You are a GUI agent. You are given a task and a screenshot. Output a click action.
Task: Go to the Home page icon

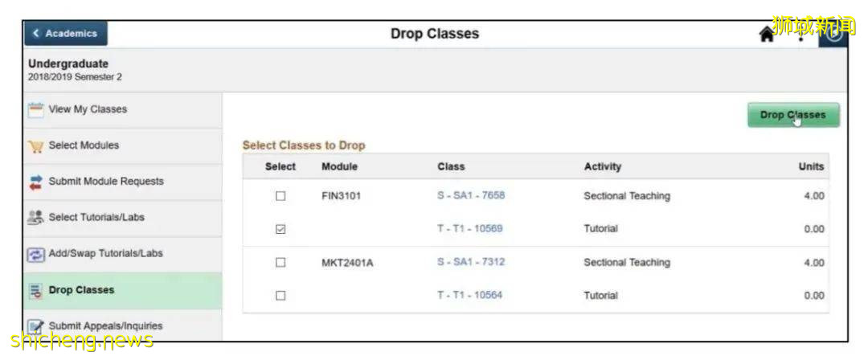pyautogui.click(x=767, y=34)
